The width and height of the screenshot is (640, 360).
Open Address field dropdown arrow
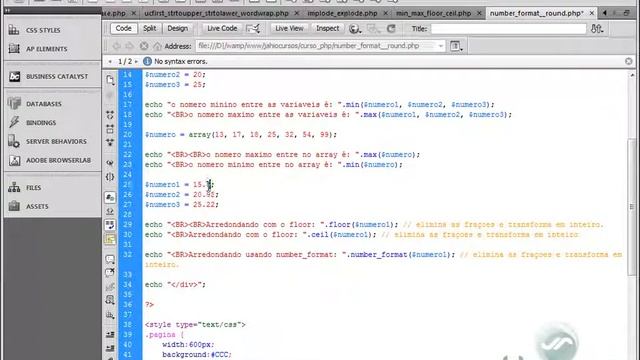point(441,46)
